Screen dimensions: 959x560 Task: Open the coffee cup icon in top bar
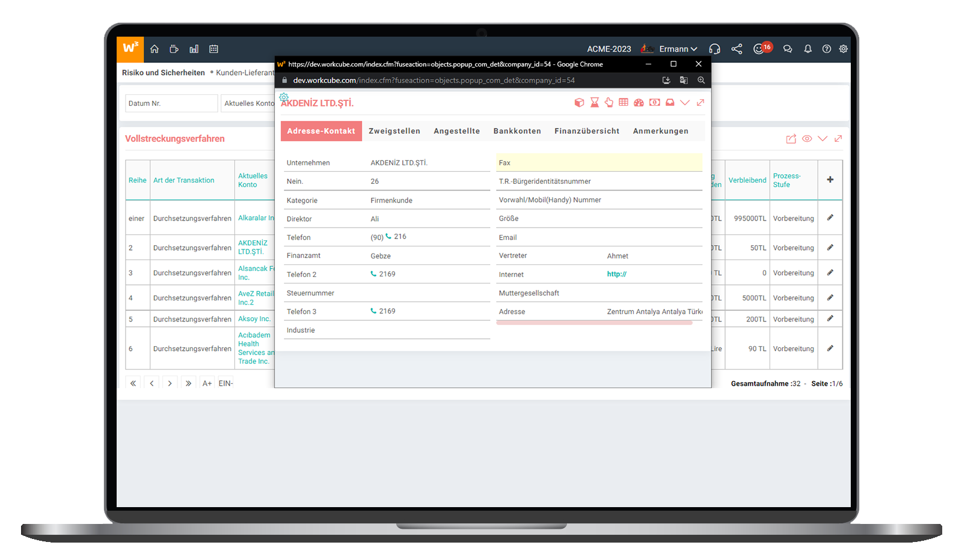click(174, 49)
